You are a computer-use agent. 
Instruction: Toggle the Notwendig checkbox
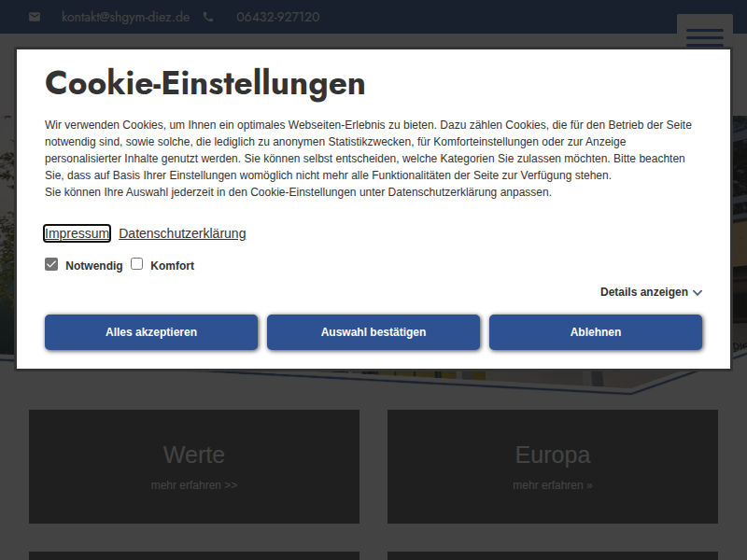point(51,265)
